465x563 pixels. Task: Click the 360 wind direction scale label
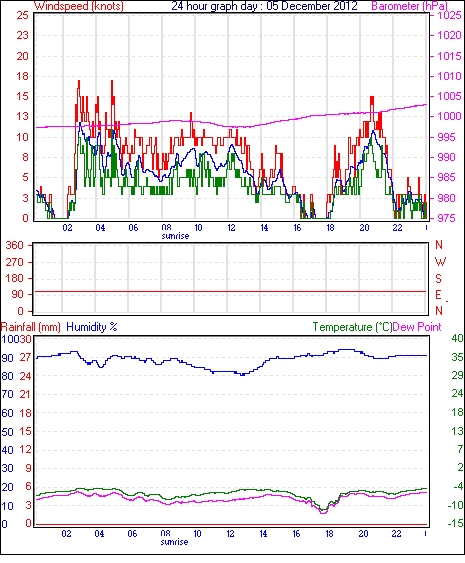point(15,246)
